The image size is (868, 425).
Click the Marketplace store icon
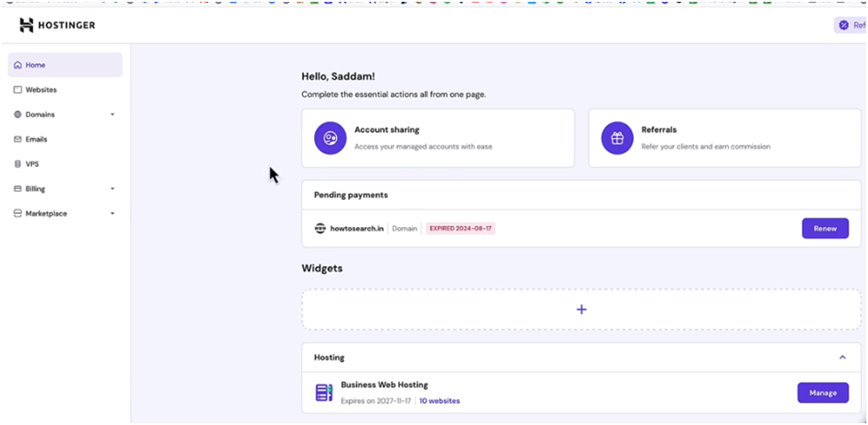[18, 213]
